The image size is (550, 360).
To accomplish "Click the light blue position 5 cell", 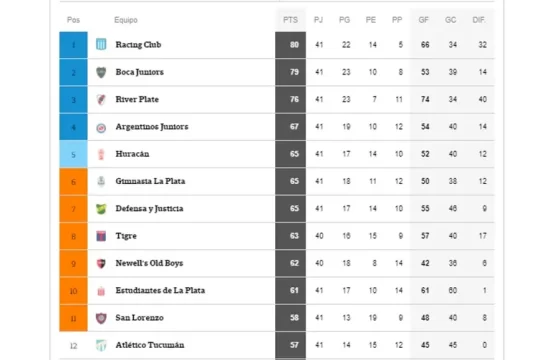I will point(73,154).
